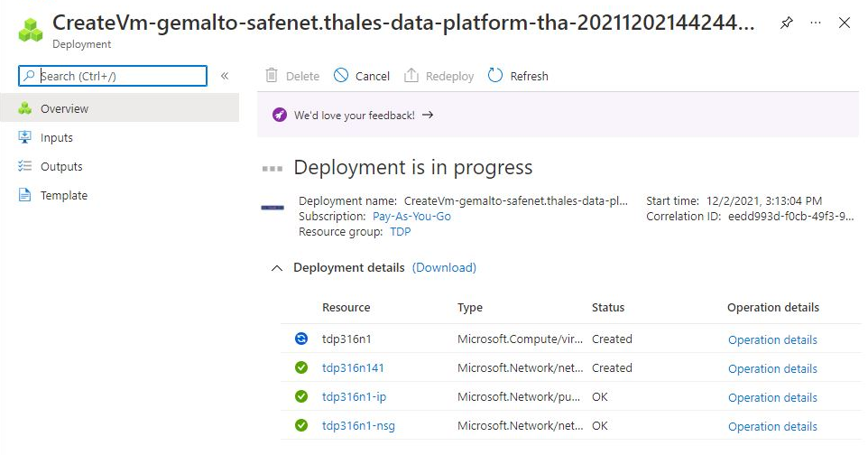This screenshot has width=868, height=455.
Task: Open Operation details for tdp316n1
Action: [772, 339]
